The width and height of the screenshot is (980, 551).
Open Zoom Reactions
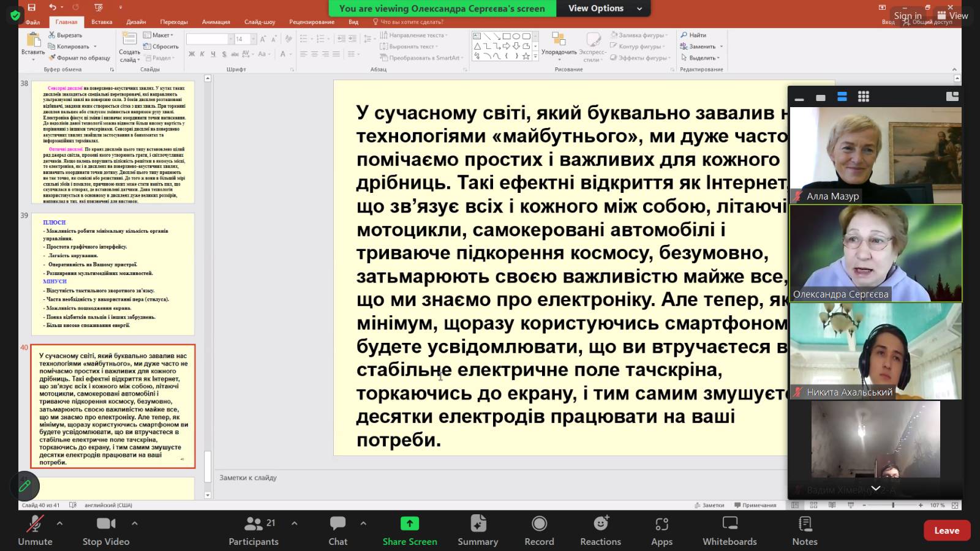tap(600, 530)
